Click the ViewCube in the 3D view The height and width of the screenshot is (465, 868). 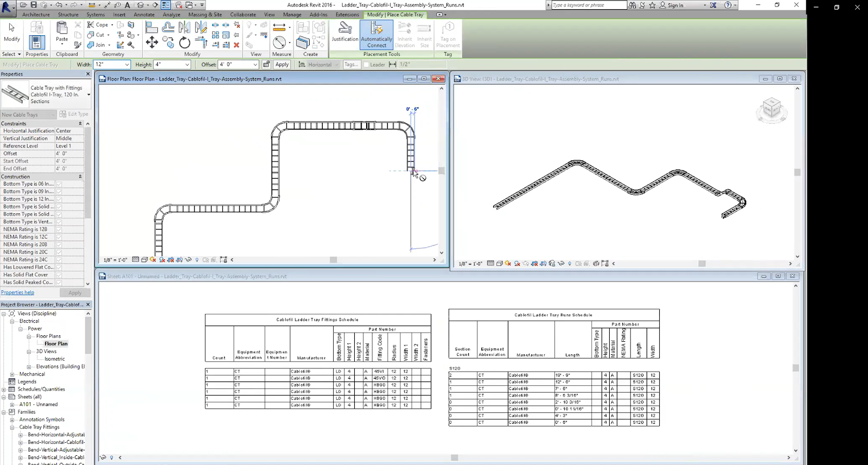pyautogui.click(x=771, y=108)
